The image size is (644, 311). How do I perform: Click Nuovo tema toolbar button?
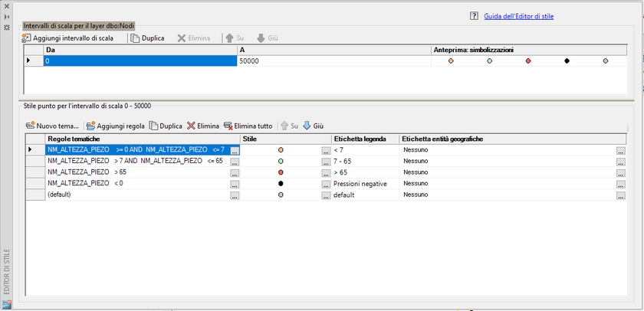(52, 126)
